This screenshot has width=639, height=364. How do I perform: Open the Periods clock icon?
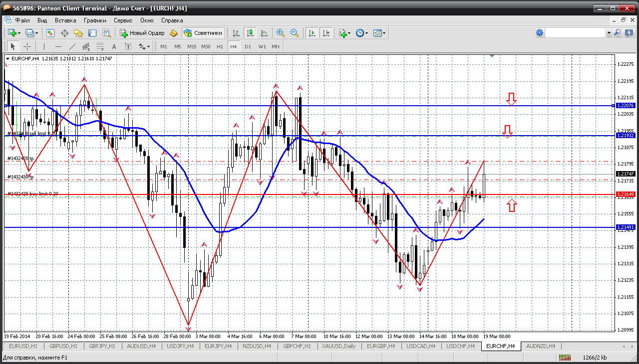pos(359,33)
